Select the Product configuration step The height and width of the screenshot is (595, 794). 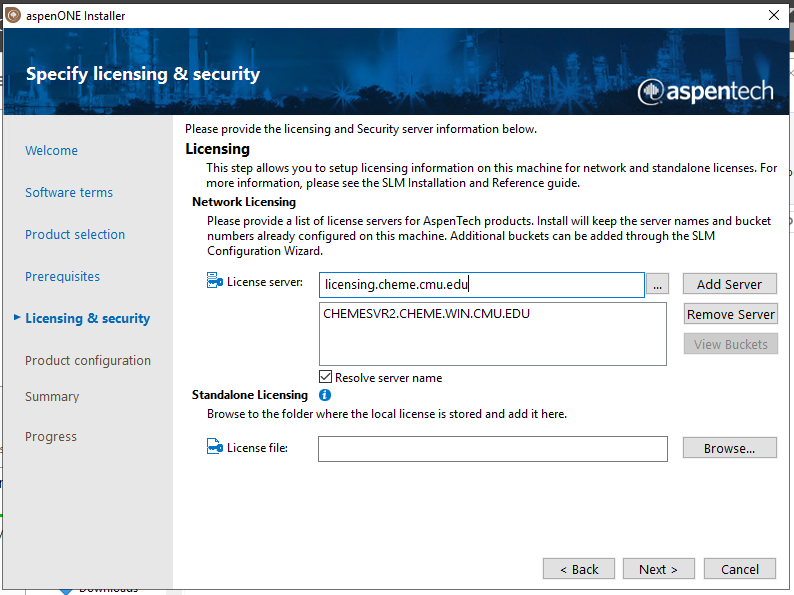(88, 361)
